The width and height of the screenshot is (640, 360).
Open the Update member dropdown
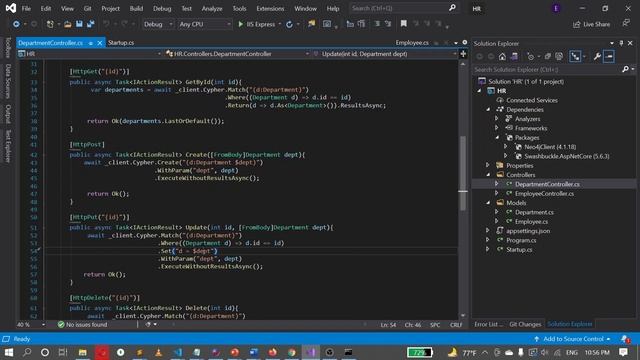[384, 53]
